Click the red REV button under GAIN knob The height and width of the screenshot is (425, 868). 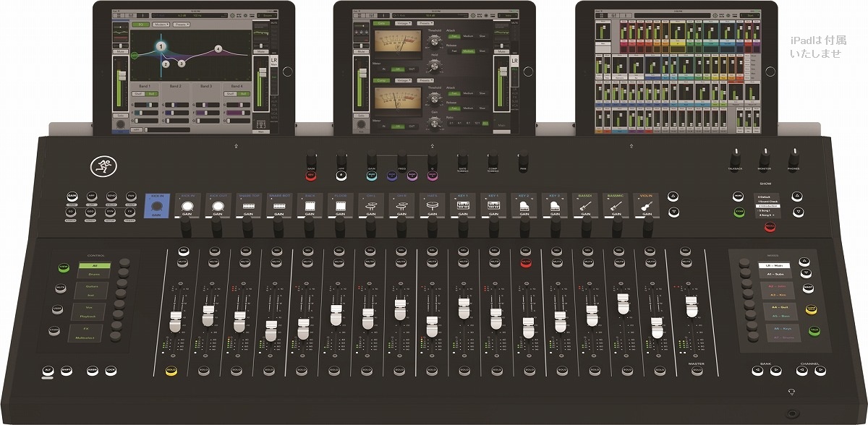point(311,174)
